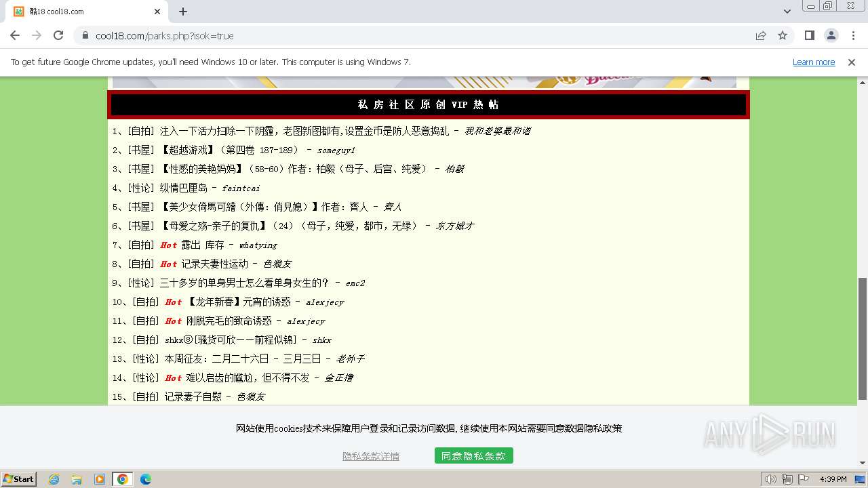Open File Explorer from taskbar
The width and height of the screenshot is (868, 488).
coord(77,479)
